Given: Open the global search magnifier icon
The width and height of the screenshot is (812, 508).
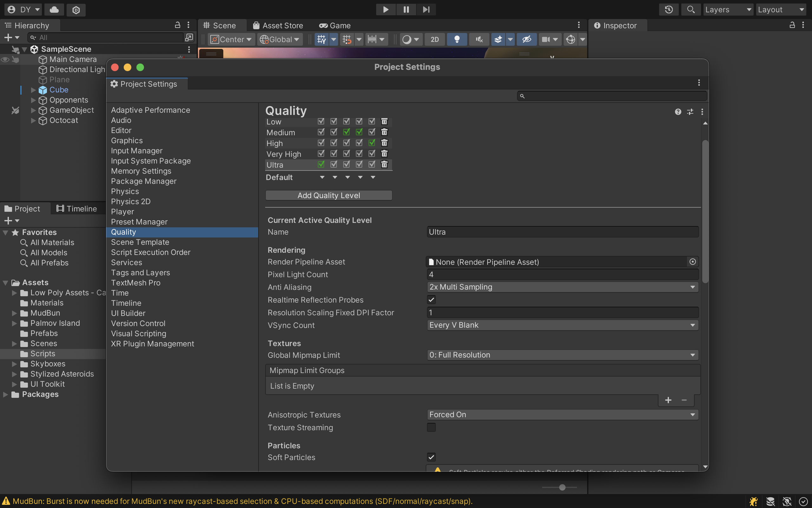Looking at the screenshot, I should (x=691, y=10).
